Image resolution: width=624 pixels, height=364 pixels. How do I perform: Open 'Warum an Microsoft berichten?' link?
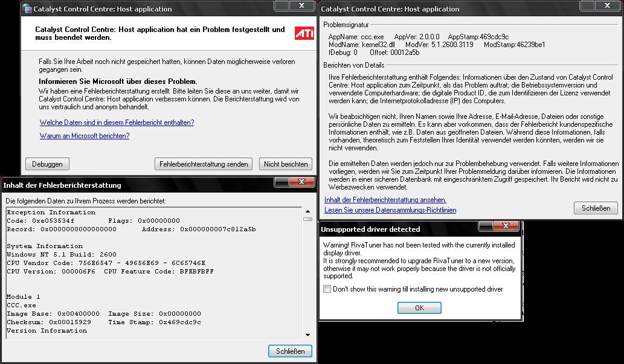coord(85,136)
